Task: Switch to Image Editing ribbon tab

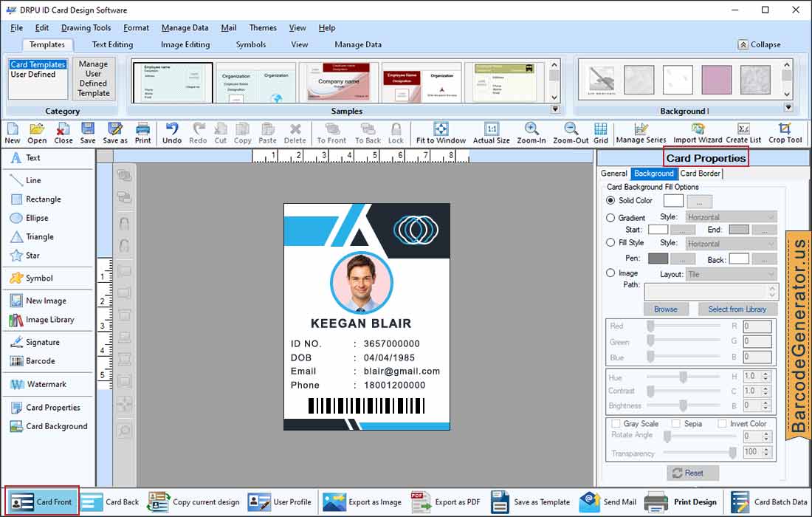Action: pyautogui.click(x=185, y=44)
